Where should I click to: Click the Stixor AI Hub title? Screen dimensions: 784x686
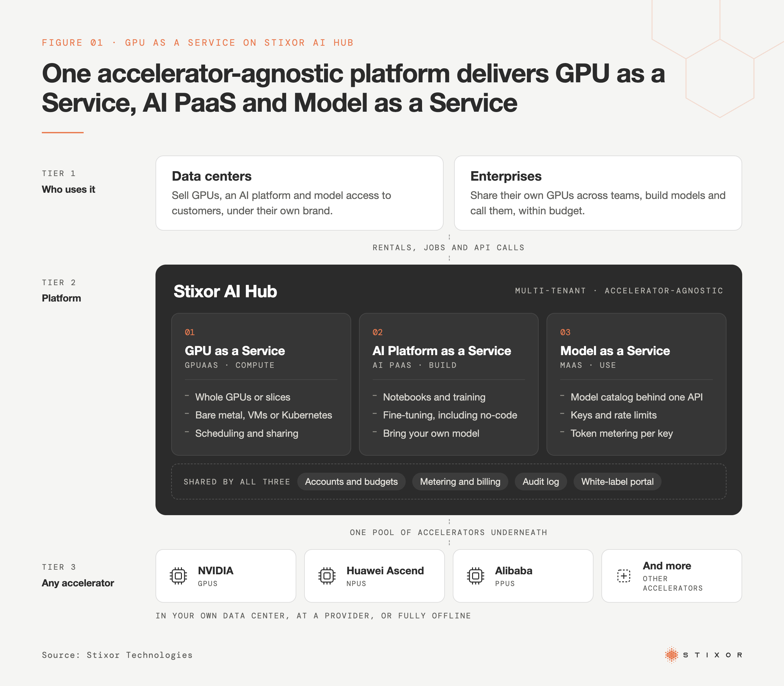(x=225, y=291)
